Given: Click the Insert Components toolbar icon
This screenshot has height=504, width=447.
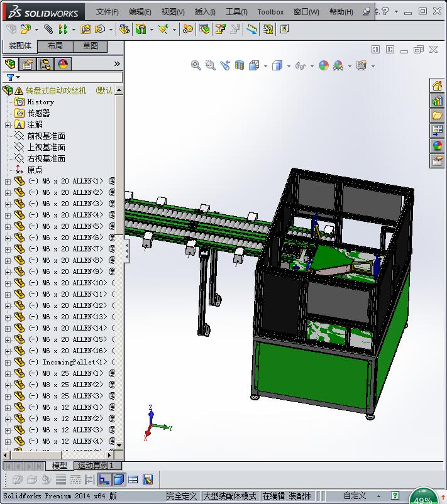Looking at the screenshot, I should coord(25,30).
